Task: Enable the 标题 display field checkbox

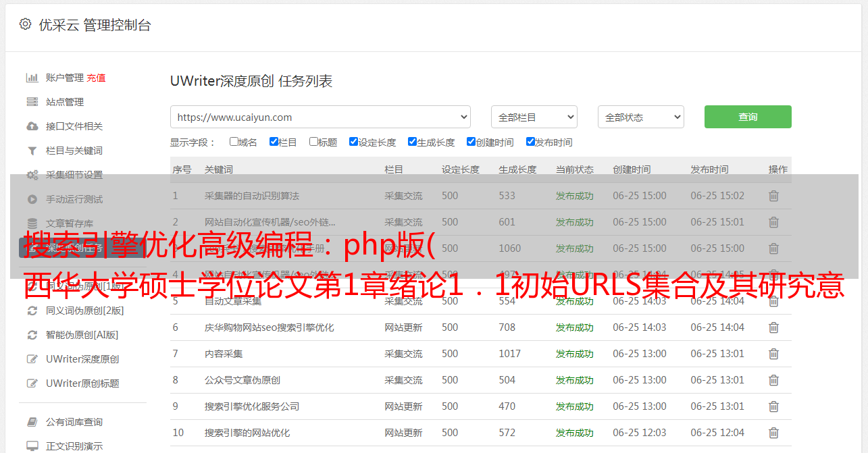Action: coord(313,142)
